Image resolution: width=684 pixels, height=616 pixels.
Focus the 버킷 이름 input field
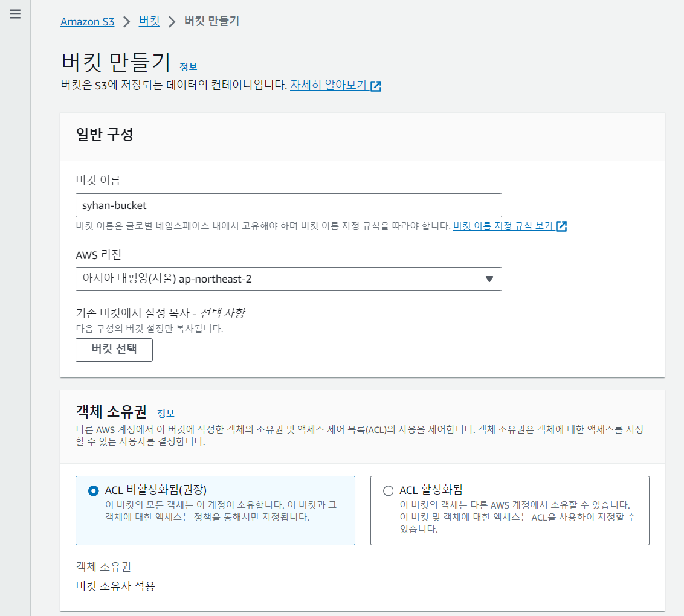coord(289,205)
